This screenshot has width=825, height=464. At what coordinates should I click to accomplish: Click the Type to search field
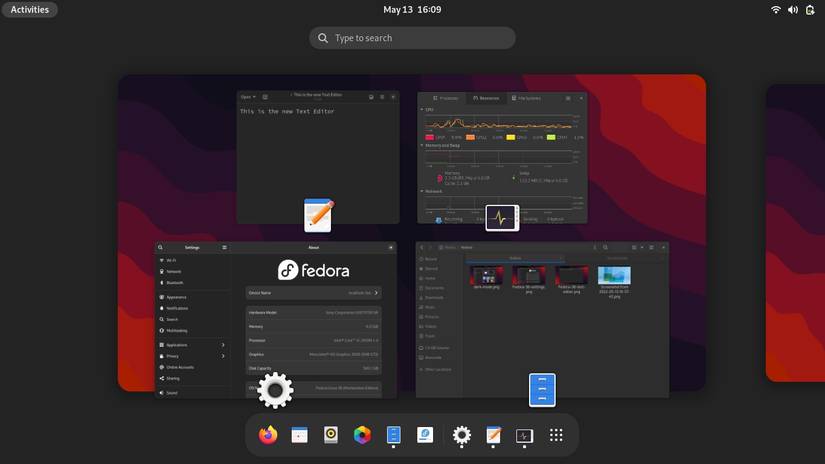click(412, 38)
